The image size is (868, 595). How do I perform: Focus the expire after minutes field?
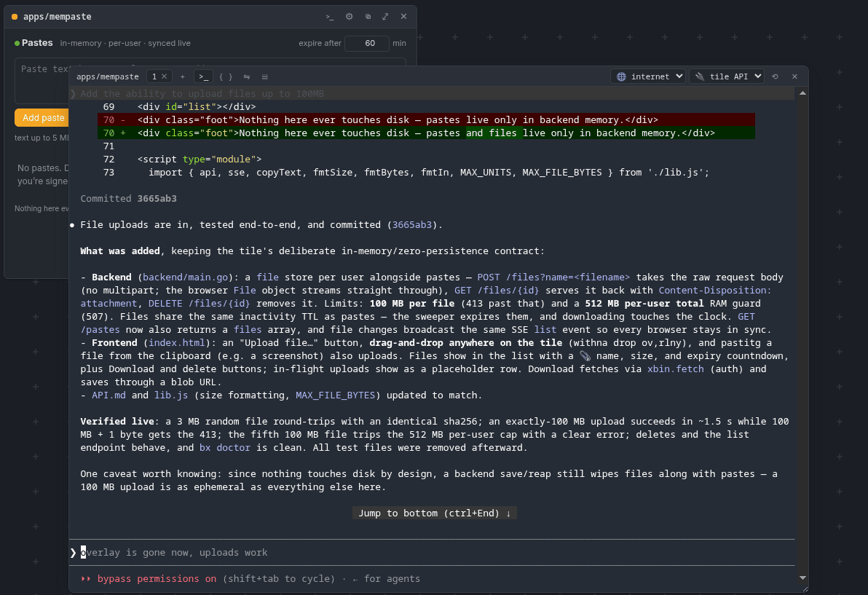[x=366, y=43]
